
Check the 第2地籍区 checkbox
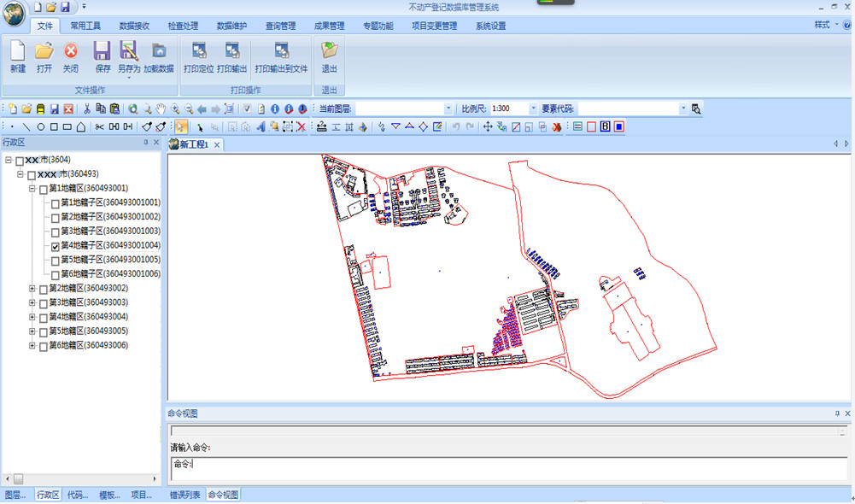coord(44,289)
